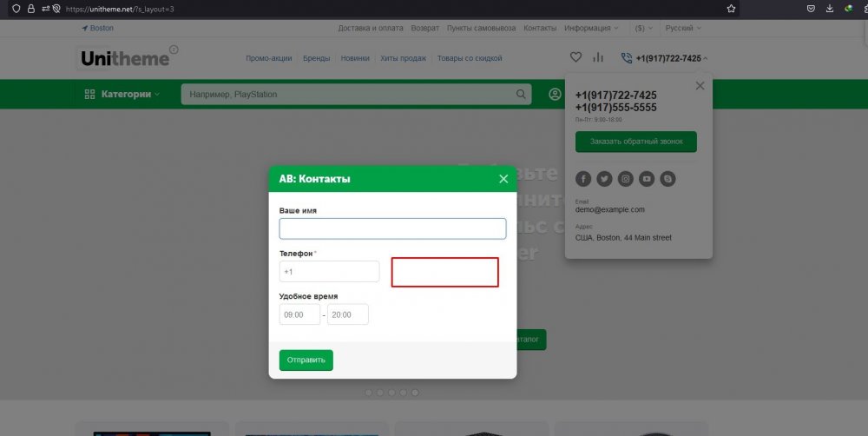868x436 pixels.
Task: Open the user account icon
Action: click(x=555, y=94)
